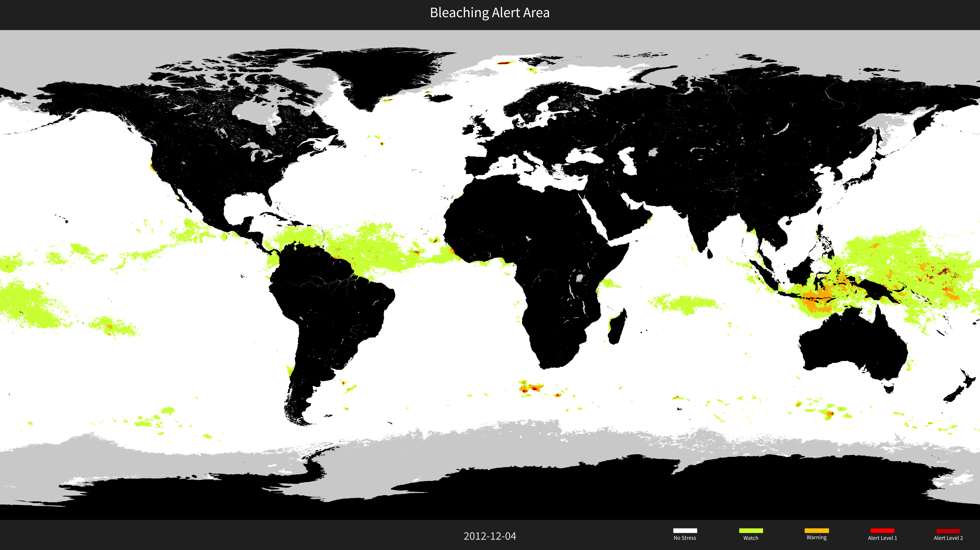Click the orange Warning legend swatch
The width and height of the screenshot is (980, 550).
(x=816, y=531)
